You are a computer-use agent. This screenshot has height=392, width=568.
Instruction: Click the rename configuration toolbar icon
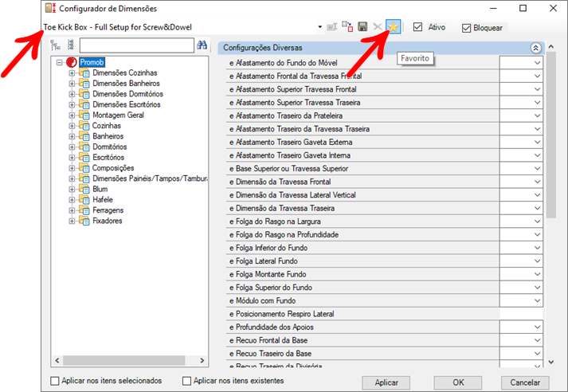[x=332, y=27]
